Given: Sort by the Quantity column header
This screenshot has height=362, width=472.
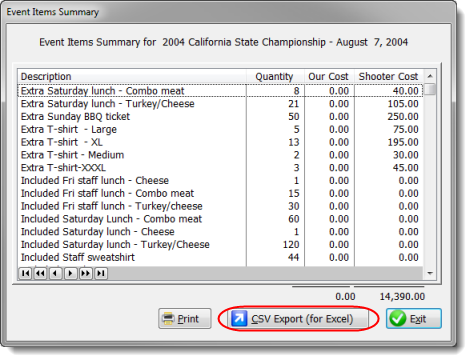Looking at the screenshot, I should 275,76.
